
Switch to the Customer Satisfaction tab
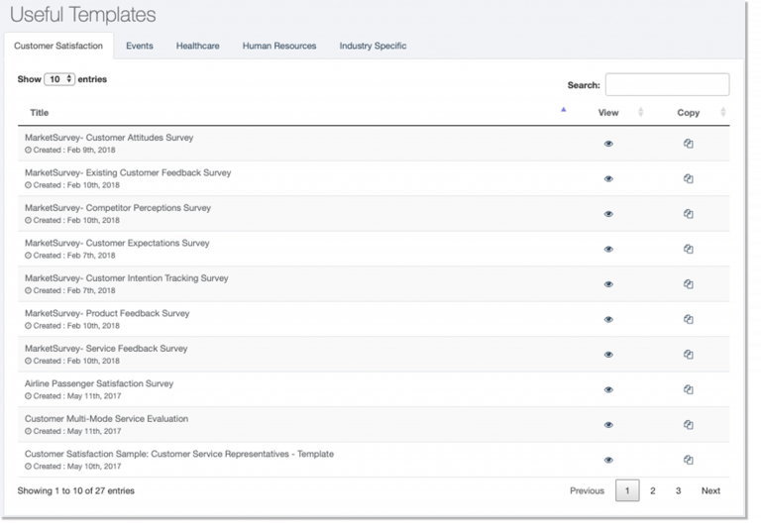(58, 46)
